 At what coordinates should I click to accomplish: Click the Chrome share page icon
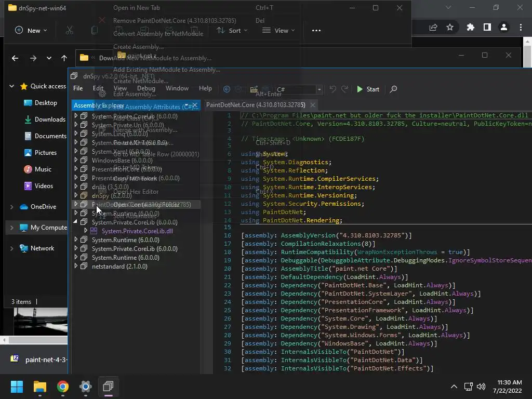(433, 27)
